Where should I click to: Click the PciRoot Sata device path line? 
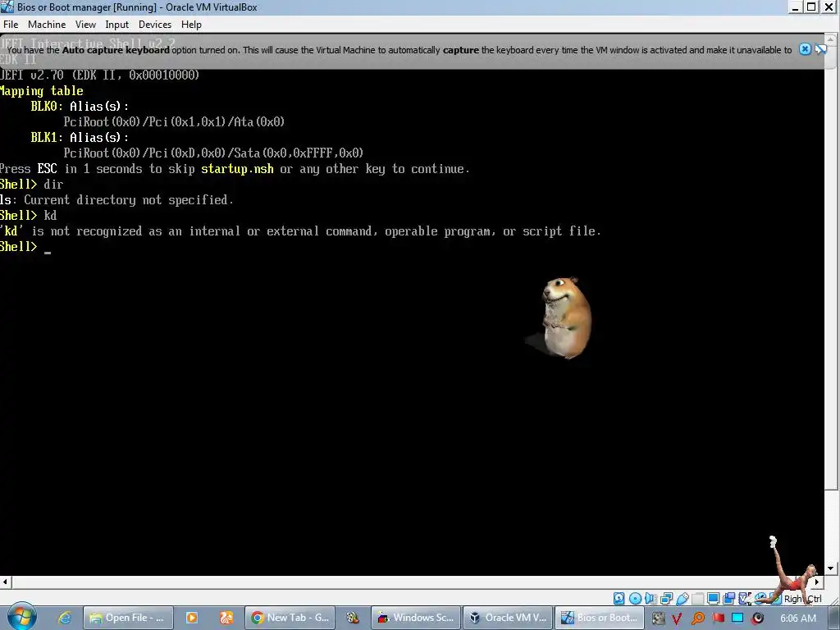pyautogui.click(x=213, y=153)
